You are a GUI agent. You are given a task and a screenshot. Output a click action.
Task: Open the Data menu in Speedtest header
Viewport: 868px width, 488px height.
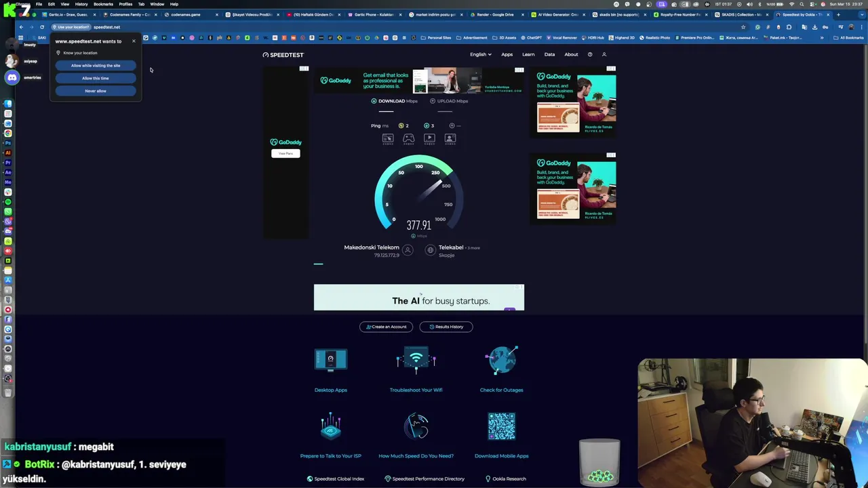[x=549, y=54]
